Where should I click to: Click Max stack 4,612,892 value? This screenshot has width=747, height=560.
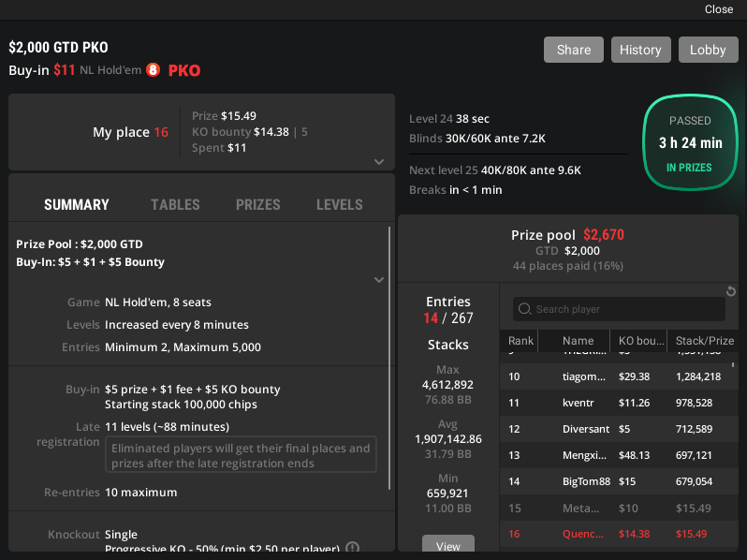click(447, 385)
